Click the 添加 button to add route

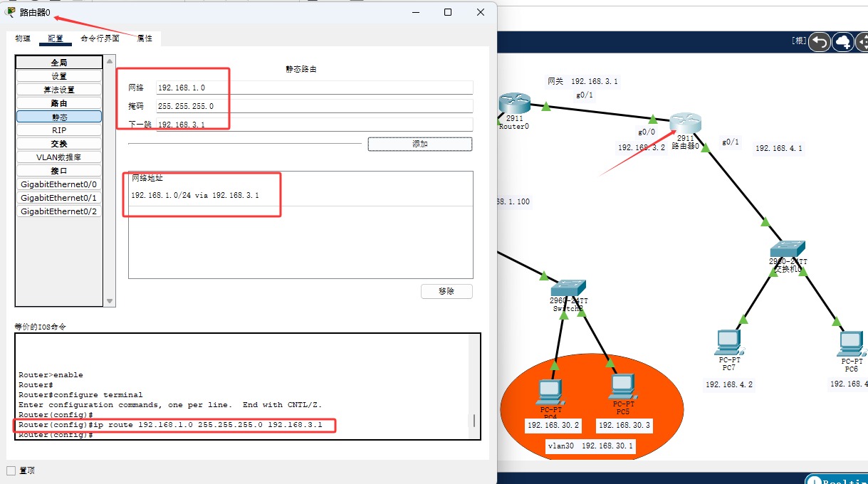pos(419,144)
